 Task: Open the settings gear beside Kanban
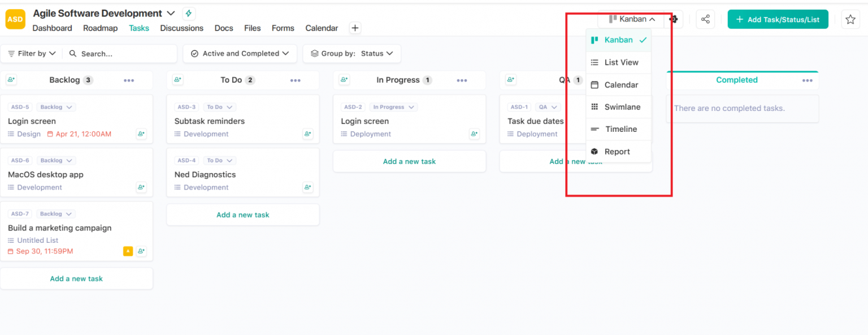coord(674,19)
